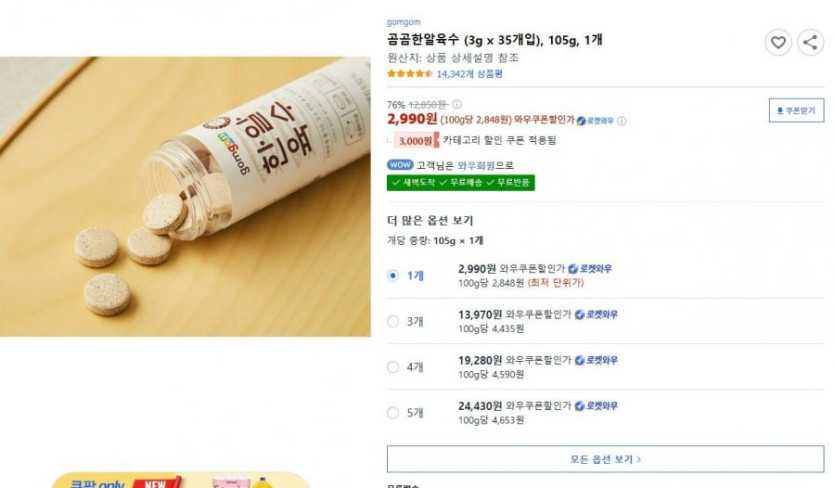Open the gomgom brand link
Image resolution: width=835 pixels, height=488 pixels.
pyautogui.click(x=404, y=22)
